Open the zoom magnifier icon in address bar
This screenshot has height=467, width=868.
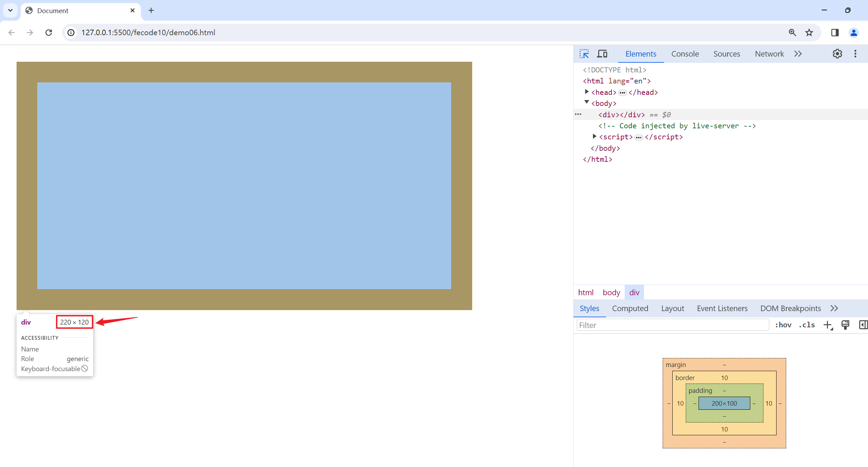point(792,32)
